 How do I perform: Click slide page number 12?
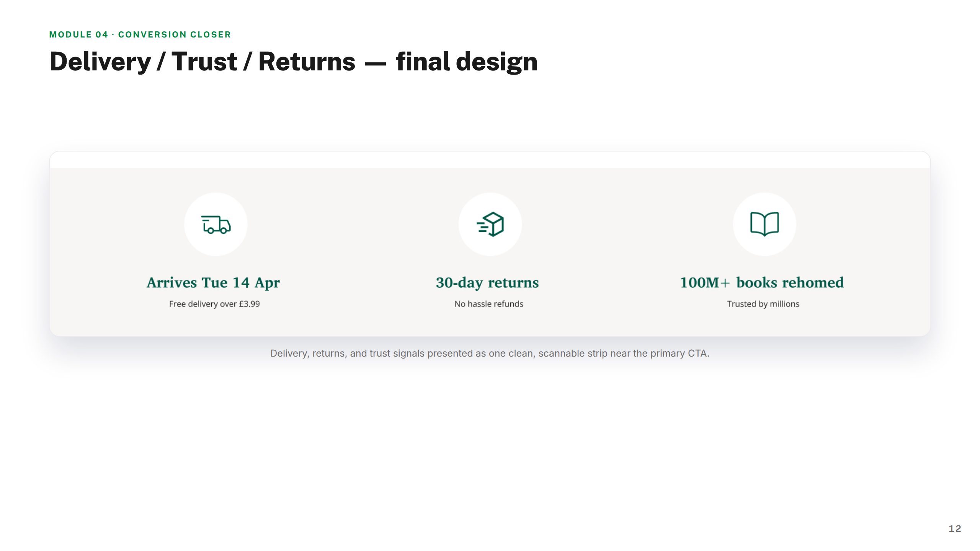click(x=955, y=528)
